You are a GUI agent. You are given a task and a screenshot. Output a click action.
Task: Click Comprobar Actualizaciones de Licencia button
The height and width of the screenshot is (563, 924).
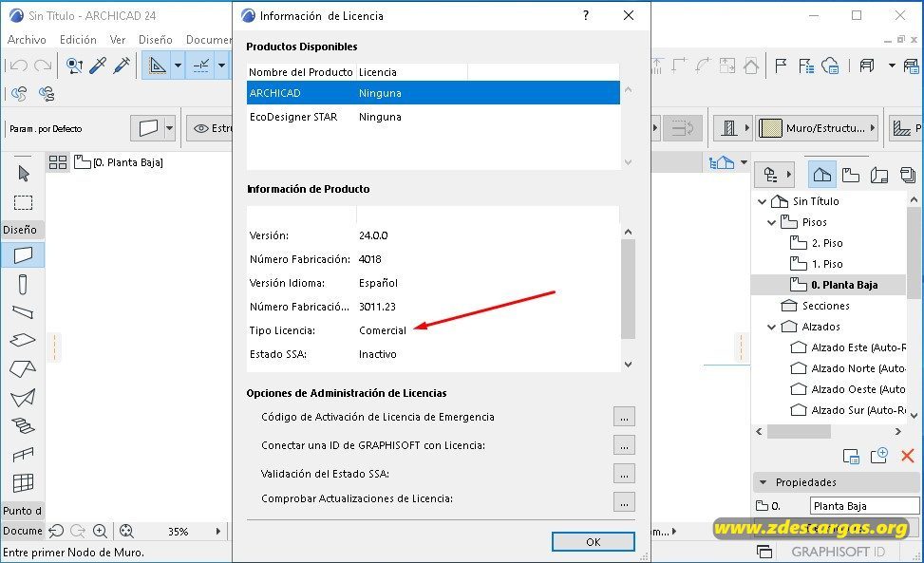pyautogui.click(x=624, y=502)
